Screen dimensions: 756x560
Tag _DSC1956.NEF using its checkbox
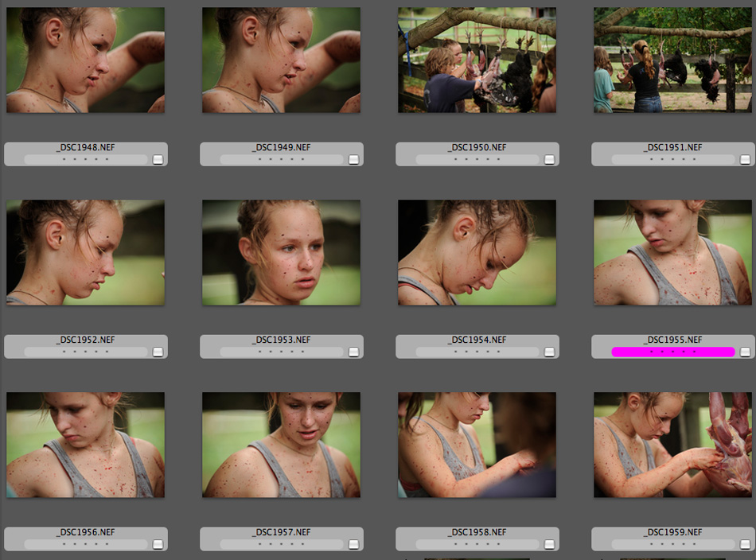coord(158,544)
